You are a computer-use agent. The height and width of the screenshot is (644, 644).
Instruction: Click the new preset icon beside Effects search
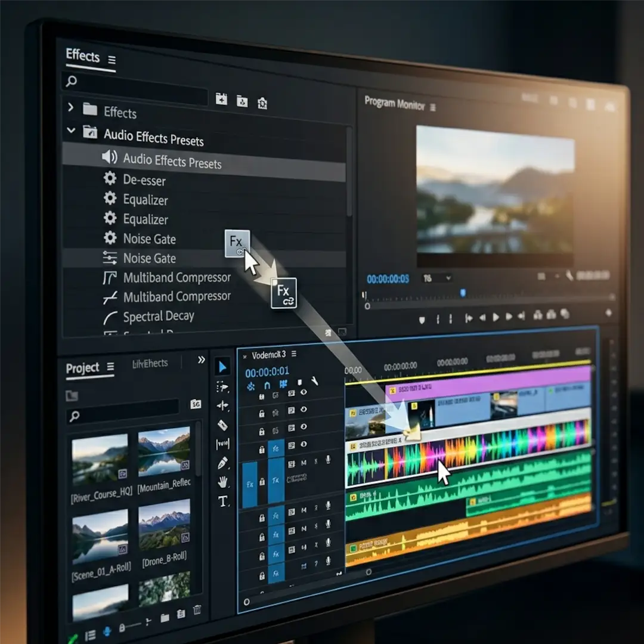coord(221,98)
